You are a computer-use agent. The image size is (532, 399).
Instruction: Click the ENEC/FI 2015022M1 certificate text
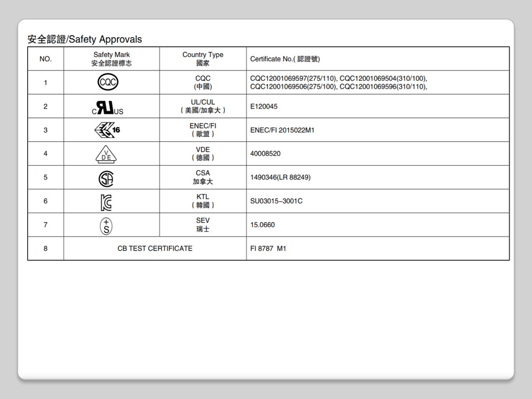[x=282, y=130]
